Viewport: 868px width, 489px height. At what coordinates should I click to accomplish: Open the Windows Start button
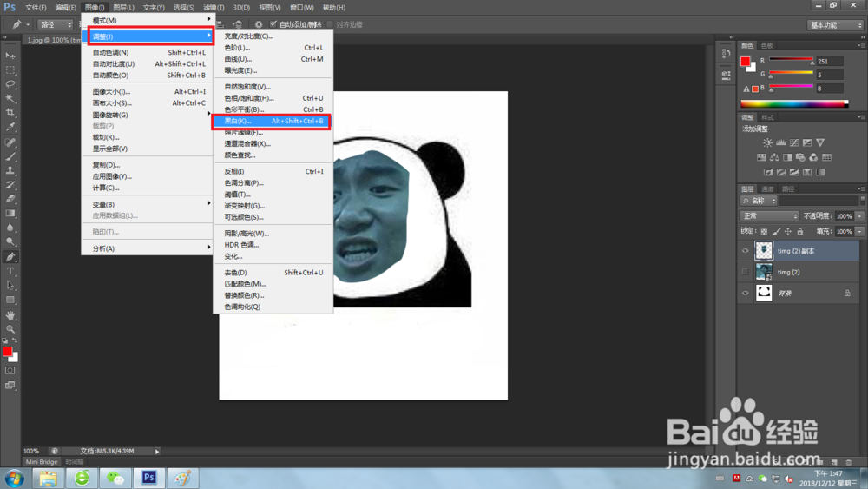[14, 478]
